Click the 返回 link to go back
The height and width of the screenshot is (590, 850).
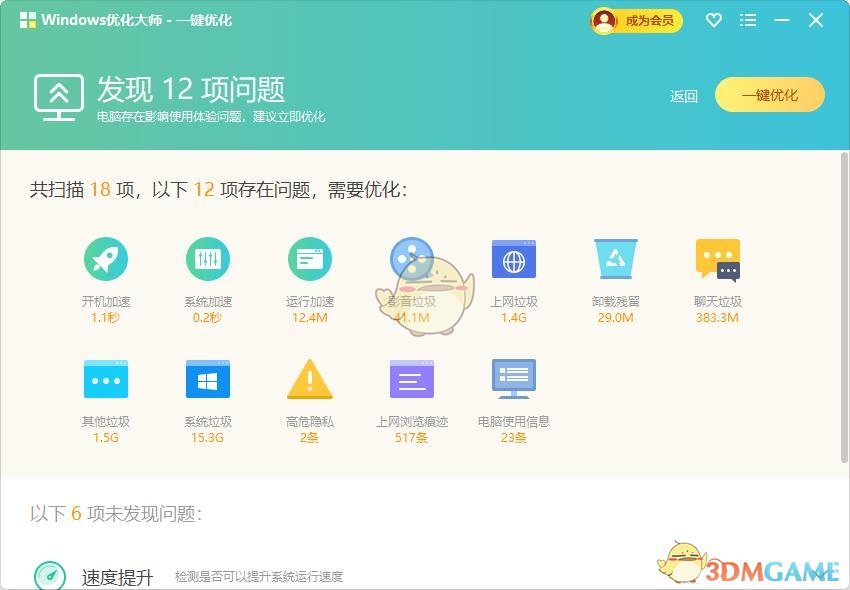pos(683,95)
